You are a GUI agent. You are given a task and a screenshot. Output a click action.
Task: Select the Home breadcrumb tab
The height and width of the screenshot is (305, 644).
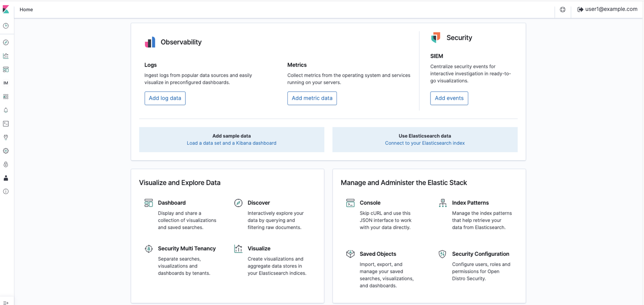coord(26,9)
